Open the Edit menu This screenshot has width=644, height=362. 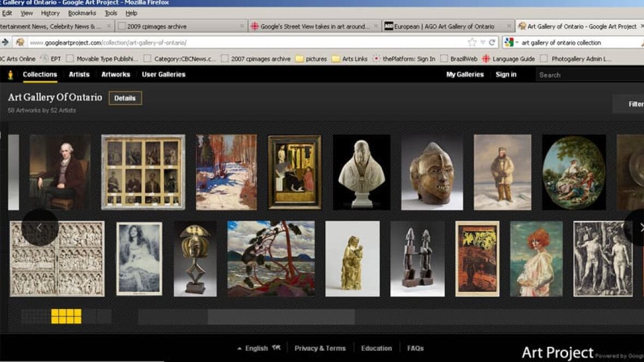point(7,13)
